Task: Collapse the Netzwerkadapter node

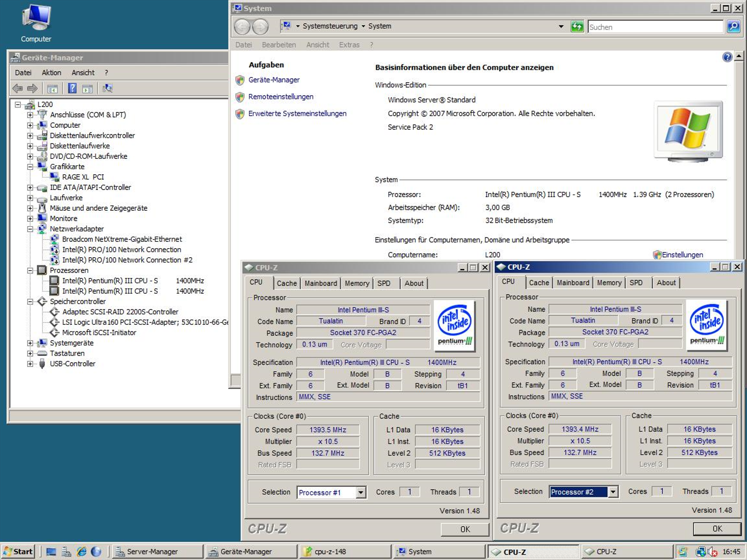Action: pos(30,229)
